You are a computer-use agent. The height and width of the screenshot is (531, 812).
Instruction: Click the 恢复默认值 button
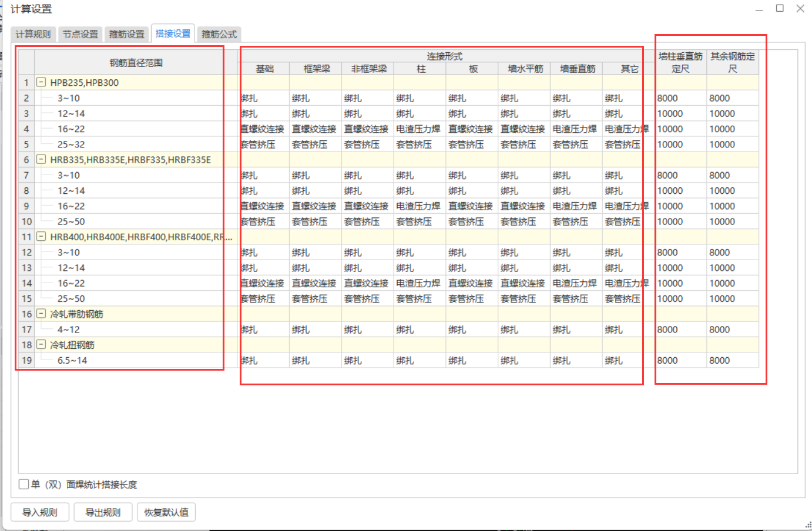click(166, 512)
